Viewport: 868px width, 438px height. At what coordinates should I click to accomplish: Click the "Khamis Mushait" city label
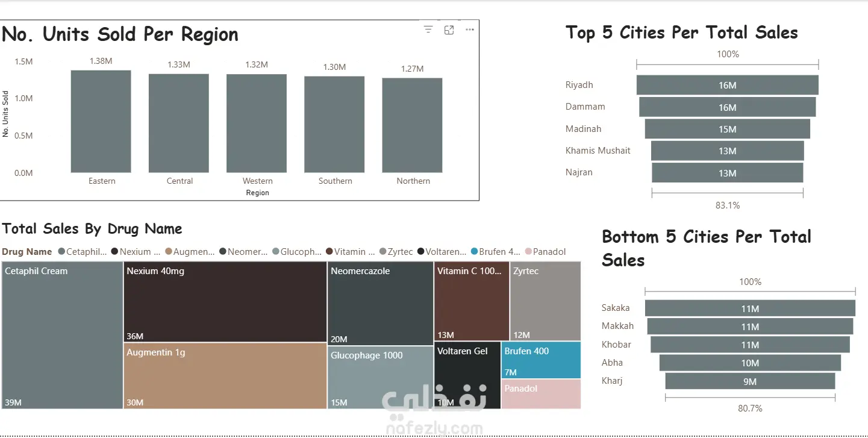[x=598, y=151]
